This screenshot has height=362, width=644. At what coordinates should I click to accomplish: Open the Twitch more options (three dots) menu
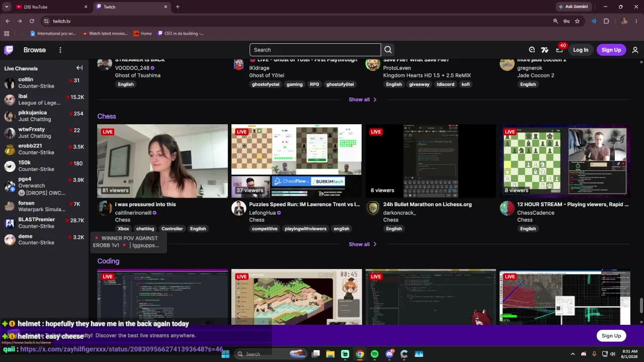pyautogui.click(x=60, y=50)
